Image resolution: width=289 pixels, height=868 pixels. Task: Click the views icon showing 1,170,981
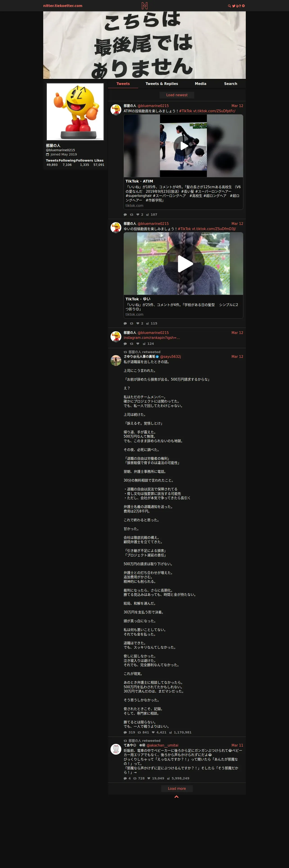pyautogui.click(x=171, y=733)
